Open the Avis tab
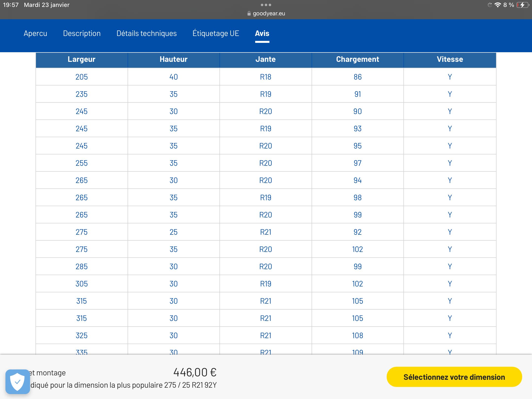Screen dimensions: 532x399 tap(262, 33)
